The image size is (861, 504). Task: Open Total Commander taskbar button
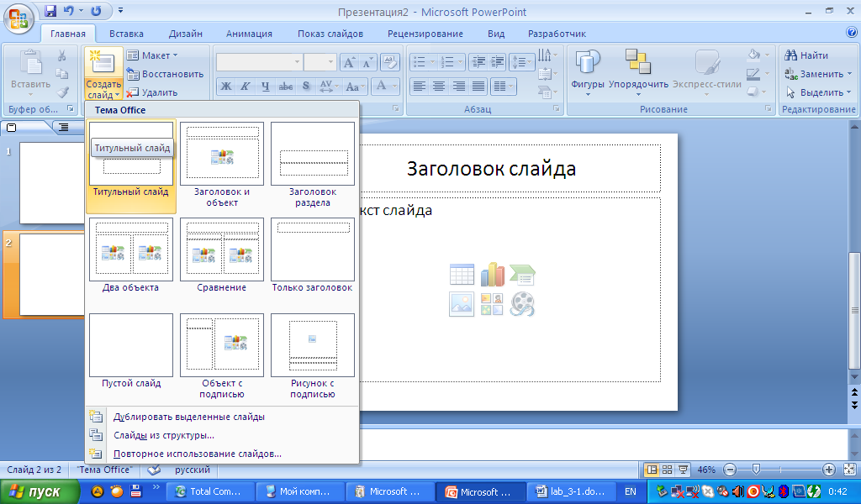pos(211,492)
